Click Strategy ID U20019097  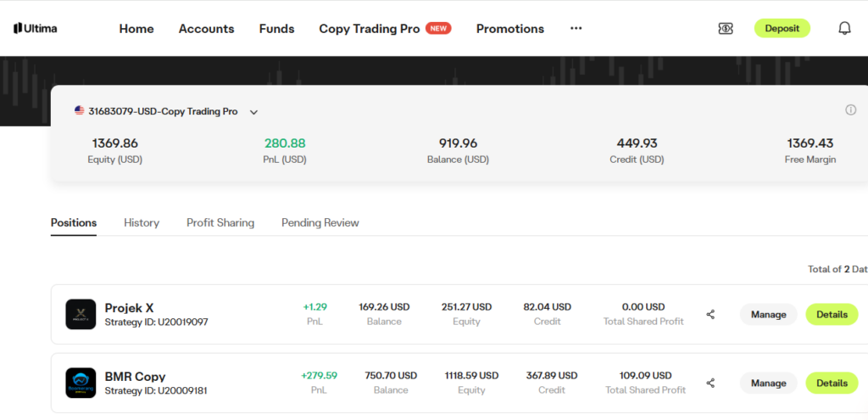click(156, 322)
